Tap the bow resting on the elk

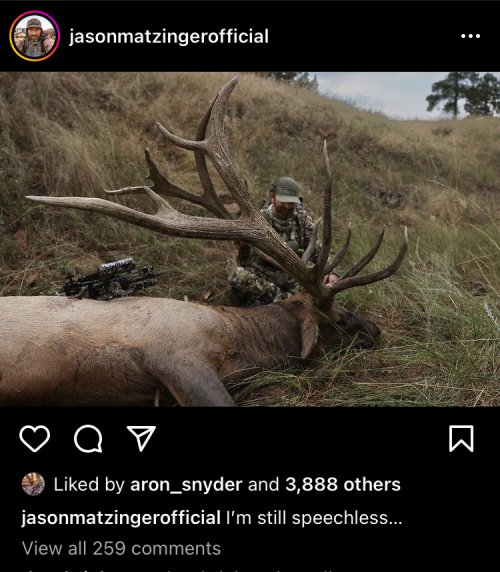pos(109,279)
